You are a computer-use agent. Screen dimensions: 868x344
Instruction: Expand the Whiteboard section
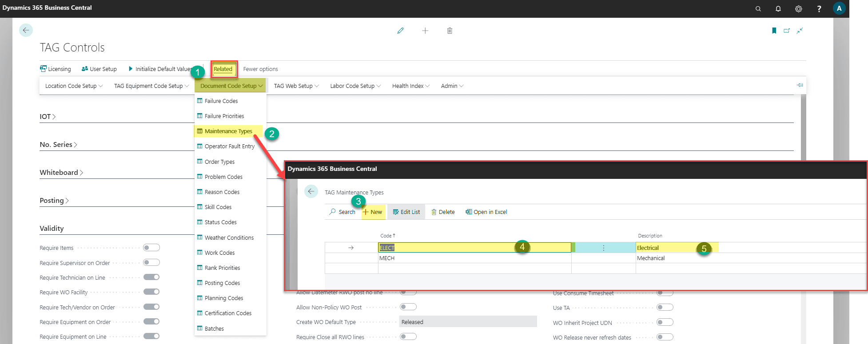click(x=61, y=173)
